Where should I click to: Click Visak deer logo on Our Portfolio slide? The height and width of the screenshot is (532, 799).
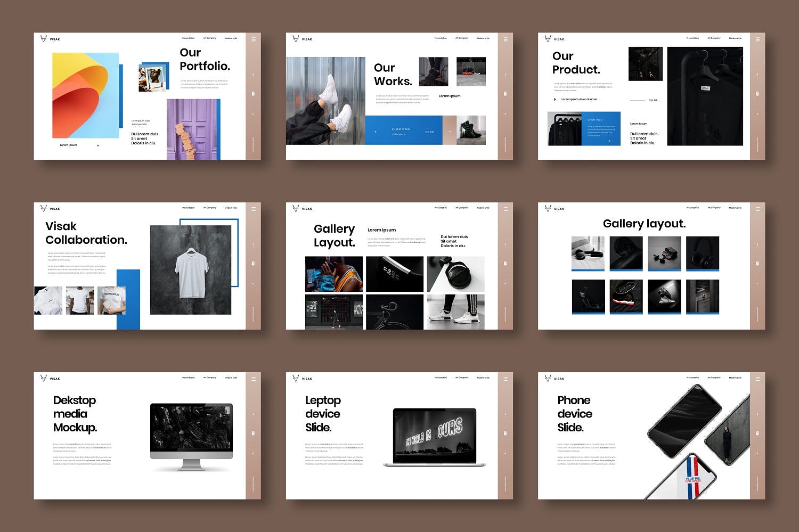pyautogui.click(x=44, y=38)
